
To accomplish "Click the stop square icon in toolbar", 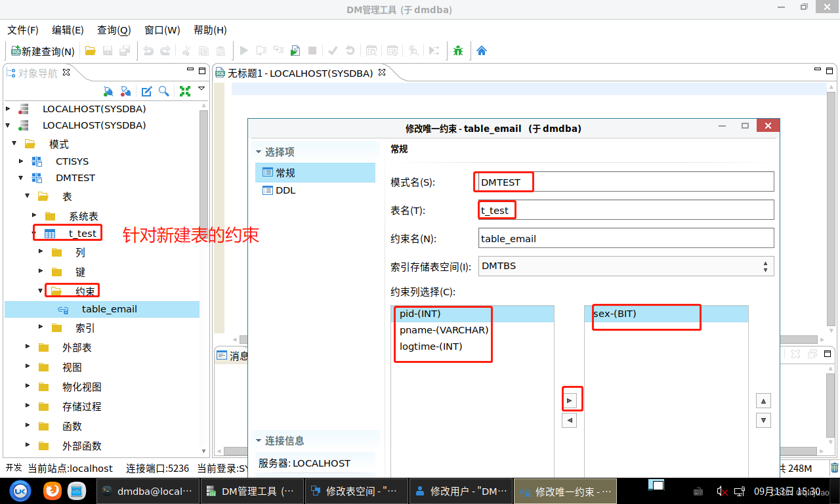I will coord(312,51).
